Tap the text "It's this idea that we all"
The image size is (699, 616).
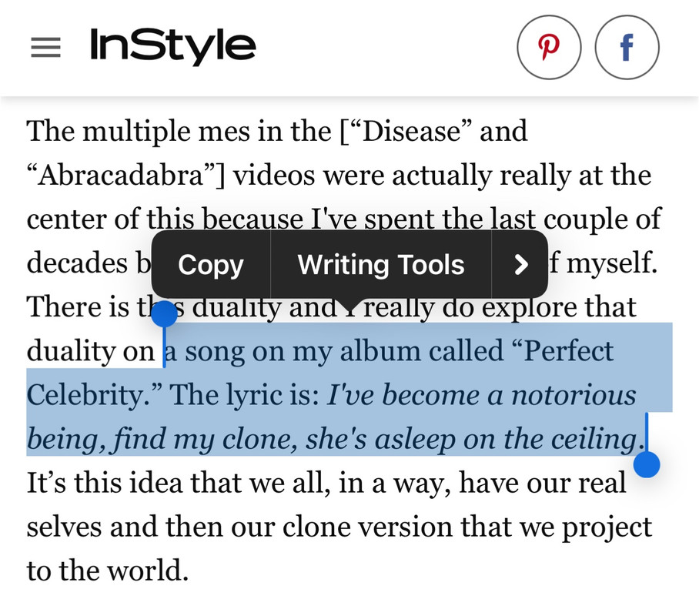(179, 483)
